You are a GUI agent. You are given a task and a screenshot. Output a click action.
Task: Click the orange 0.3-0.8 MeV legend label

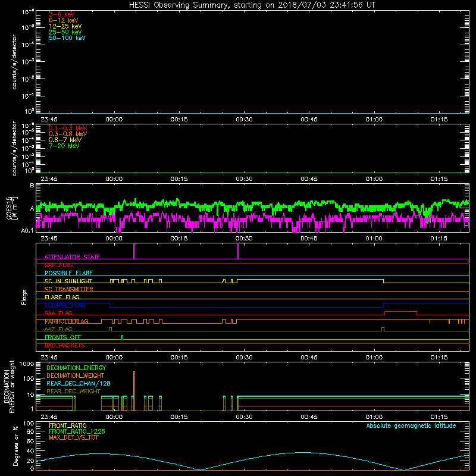click(68, 134)
